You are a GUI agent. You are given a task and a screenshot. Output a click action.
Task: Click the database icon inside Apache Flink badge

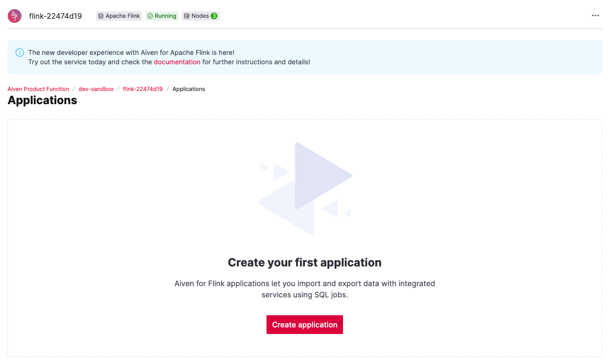pyautogui.click(x=101, y=15)
